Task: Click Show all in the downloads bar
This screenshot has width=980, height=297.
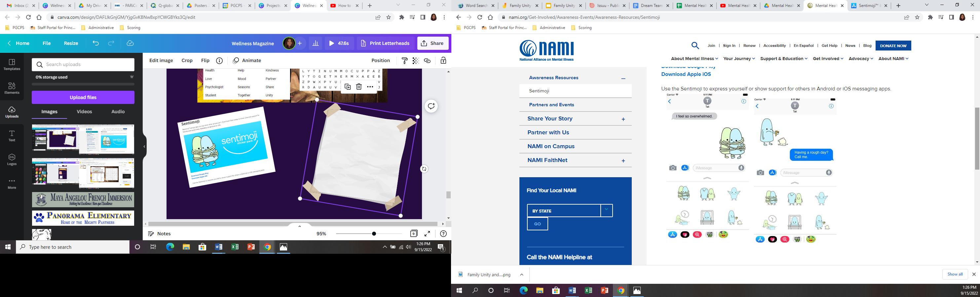Action: pyautogui.click(x=955, y=274)
